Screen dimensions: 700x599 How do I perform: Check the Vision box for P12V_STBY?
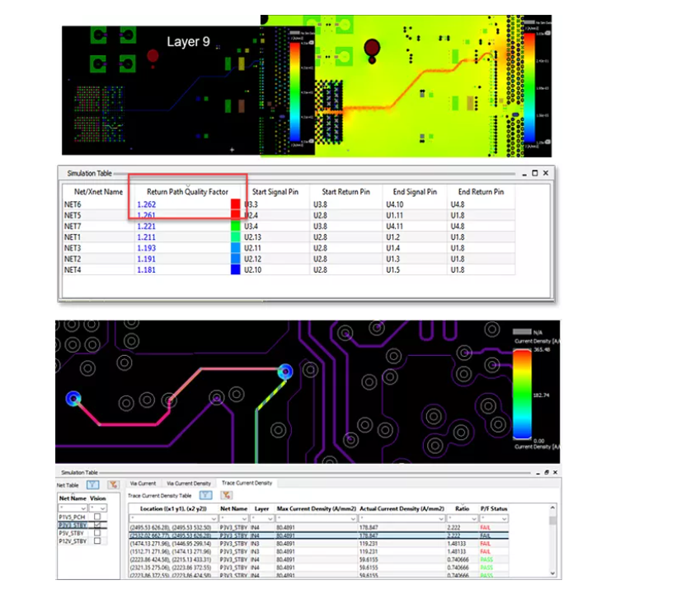point(97,541)
